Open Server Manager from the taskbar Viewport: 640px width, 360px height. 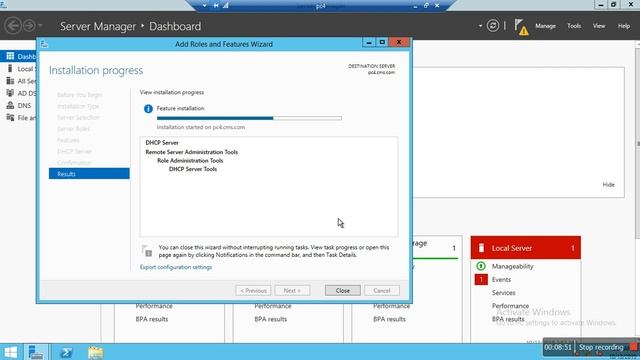(x=36, y=352)
